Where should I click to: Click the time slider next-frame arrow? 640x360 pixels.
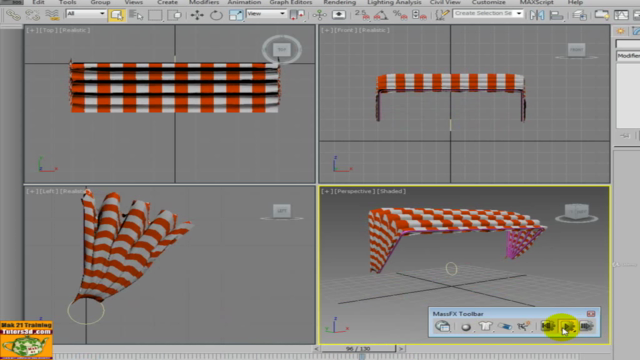(x=401, y=349)
